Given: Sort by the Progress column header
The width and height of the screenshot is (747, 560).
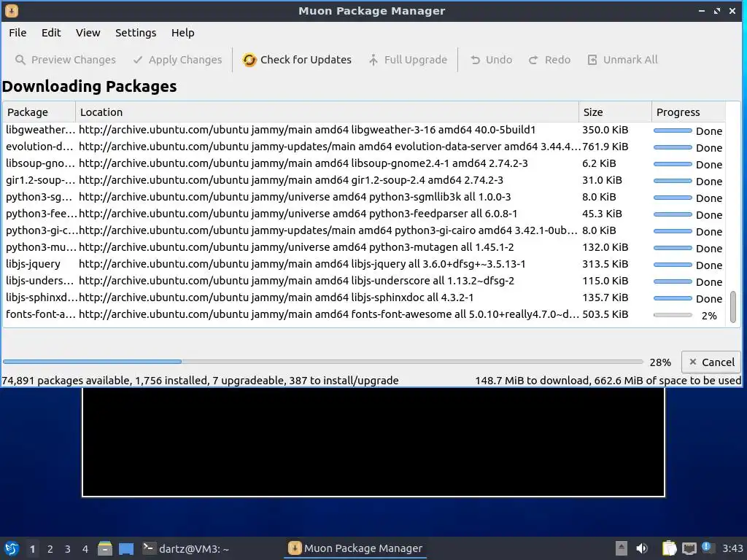Looking at the screenshot, I should (689, 112).
